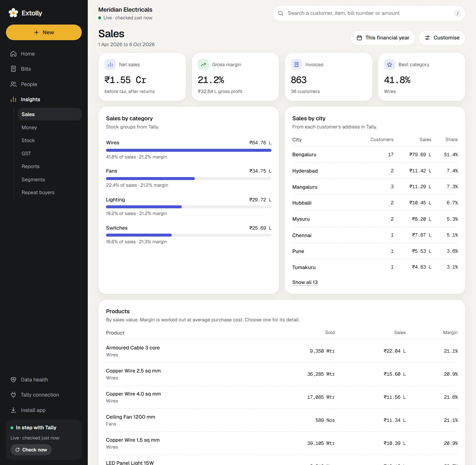Open the This financial year date picker
476x465 pixels.
click(383, 38)
